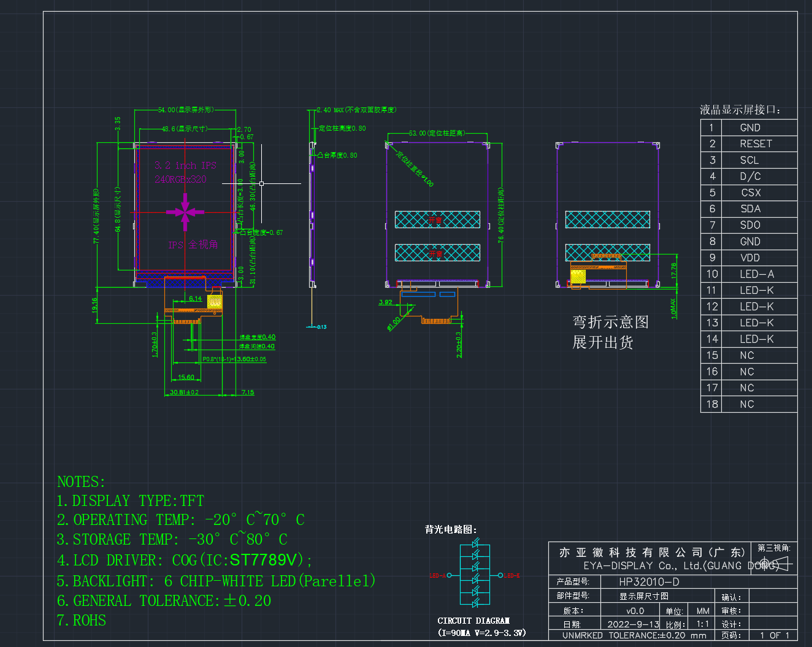Select the "IPS 全视角" label
The width and height of the screenshot is (812, 647).
[x=193, y=245]
